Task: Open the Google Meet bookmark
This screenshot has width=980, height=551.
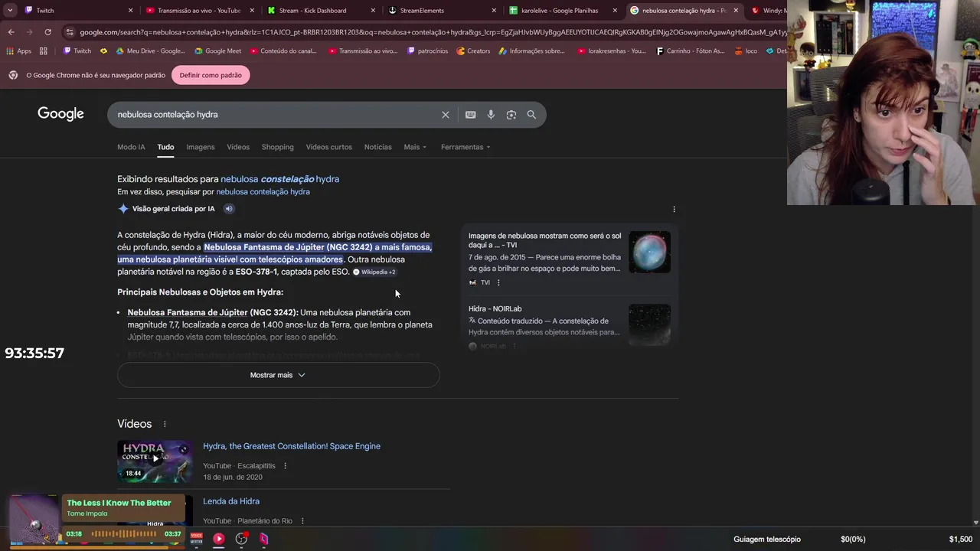Action: (x=217, y=51)
